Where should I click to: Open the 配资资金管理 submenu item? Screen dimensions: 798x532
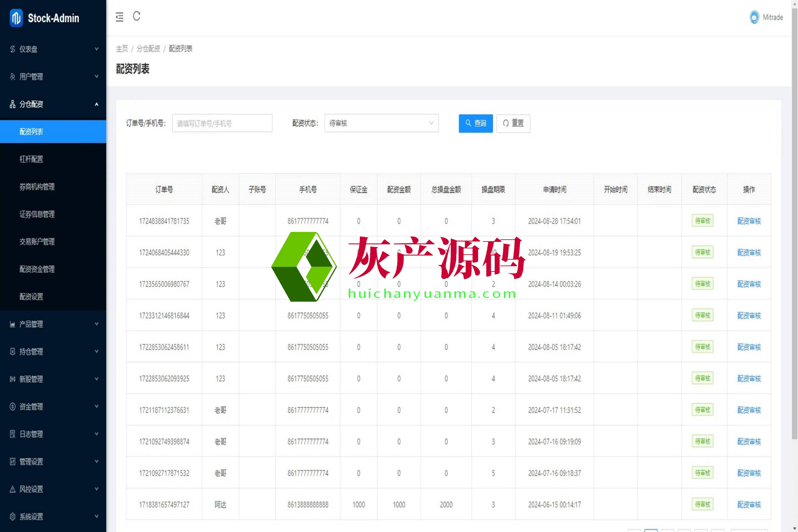(37, 269)
